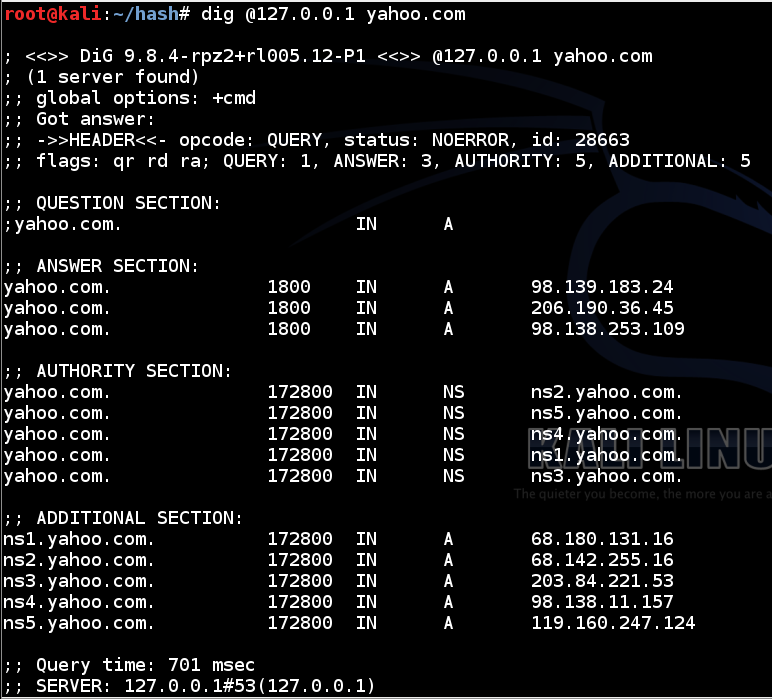The image size is (772, 699).
Task: Click 'global options: +cmd' line
Action: pyautogui.click(x=130, y=98)
